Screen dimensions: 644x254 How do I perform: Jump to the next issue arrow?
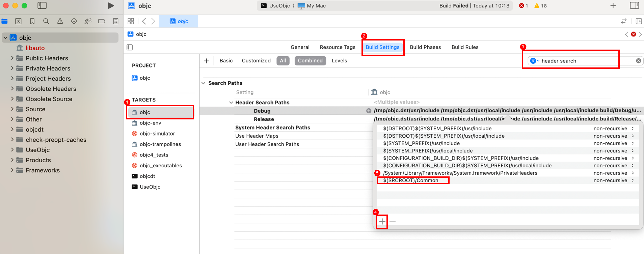(640, 34)
